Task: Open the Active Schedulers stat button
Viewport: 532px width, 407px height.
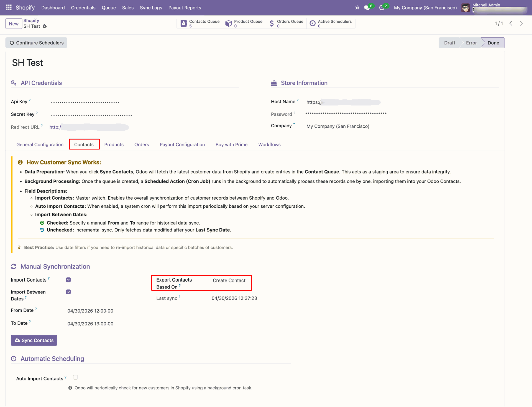Action: pyautogui.click(x=331, y=24)
